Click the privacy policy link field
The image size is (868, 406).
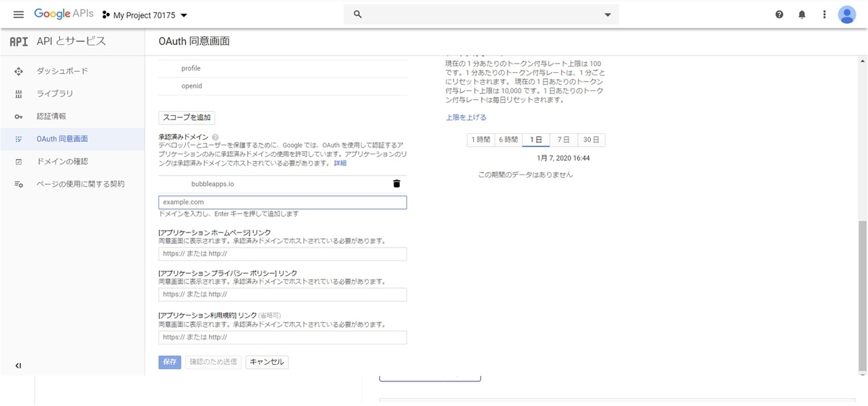tap(283, 295)
